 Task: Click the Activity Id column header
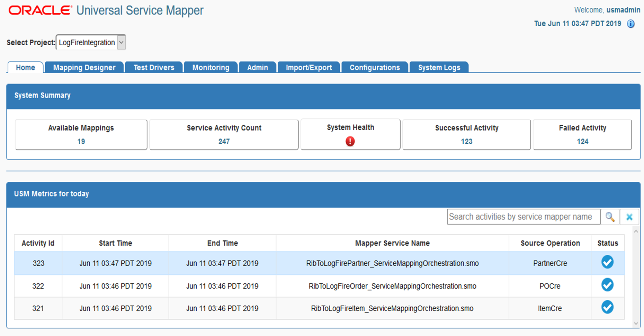point(38,243)
